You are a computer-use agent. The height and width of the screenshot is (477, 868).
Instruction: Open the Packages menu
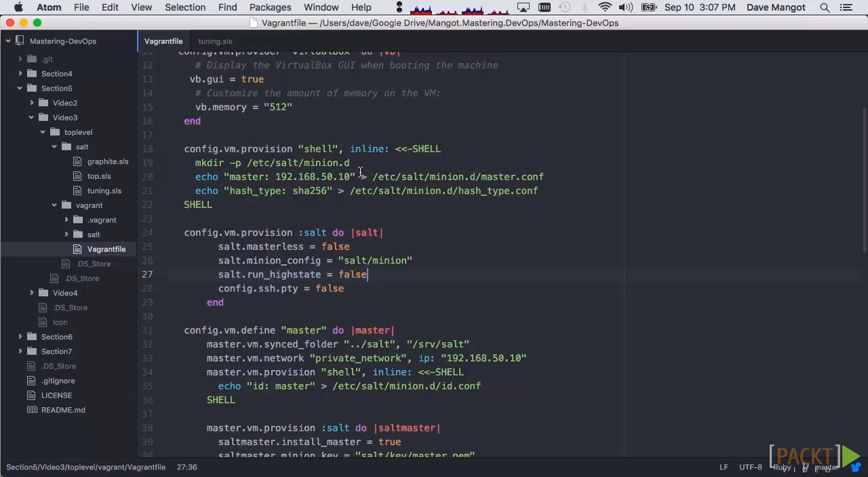pyautogui.click(x=270, y=7)
